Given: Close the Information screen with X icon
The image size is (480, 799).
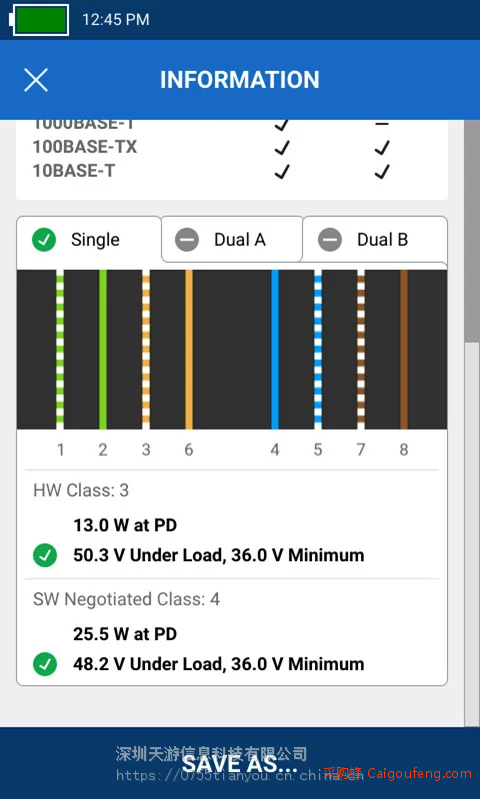Looking at the screenshot, I should (x=36, y=80).
